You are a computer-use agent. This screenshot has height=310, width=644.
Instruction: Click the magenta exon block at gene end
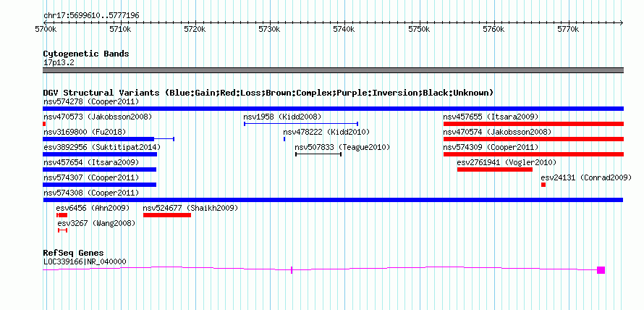point(601,270)
